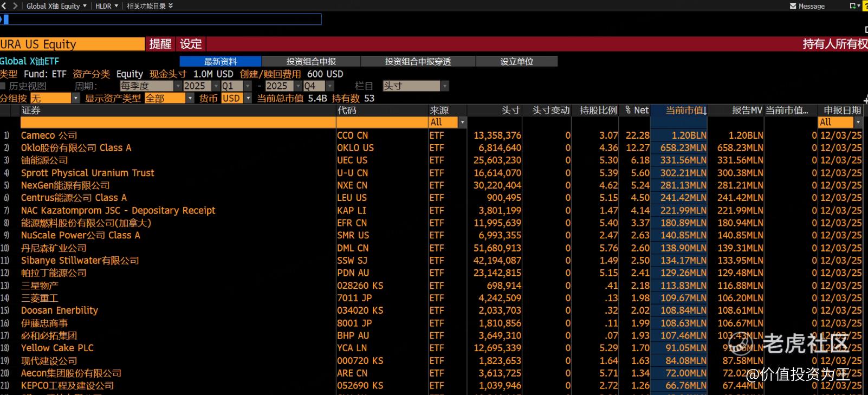Switch to the 设立单位 tab
This screenshot has width=868, height=395.
tap(516, 62)
